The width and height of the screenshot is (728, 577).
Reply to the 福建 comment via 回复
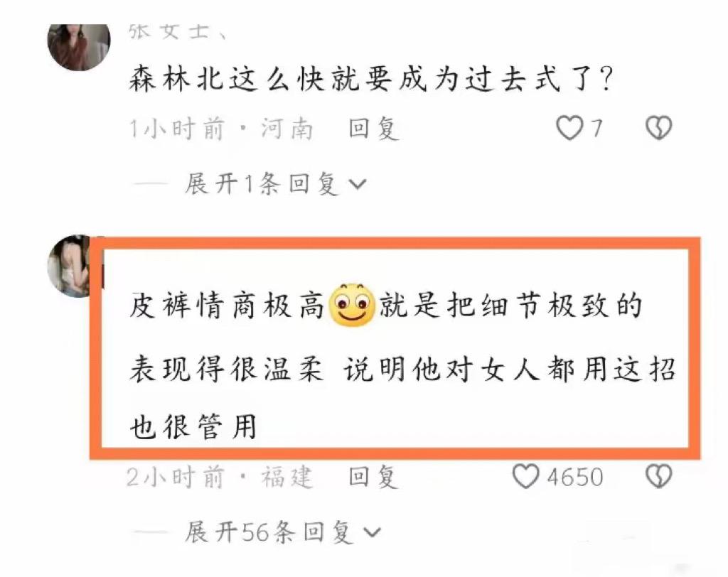coord(374,477)
